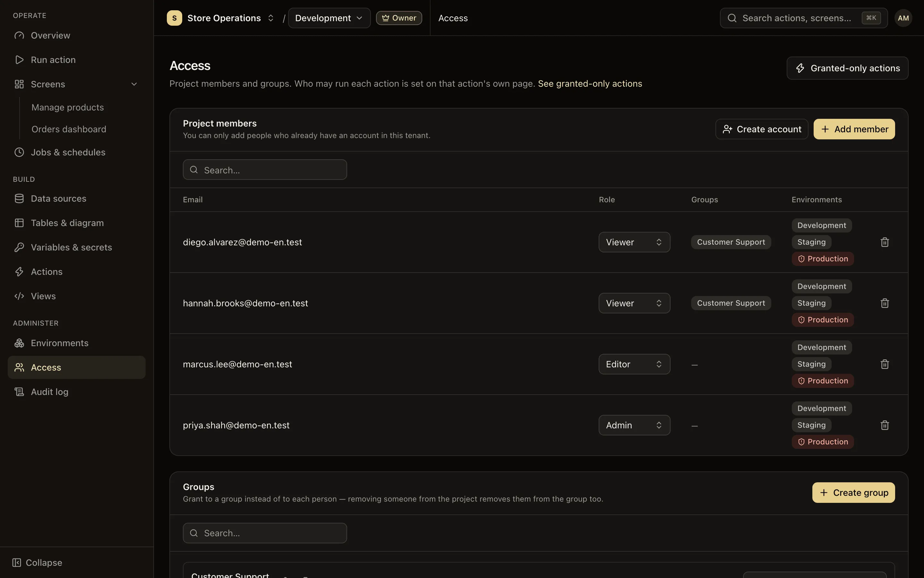Change marcus.lee's Editor role dropdown
Screen dimensions: 924x578
click(634, 364)
